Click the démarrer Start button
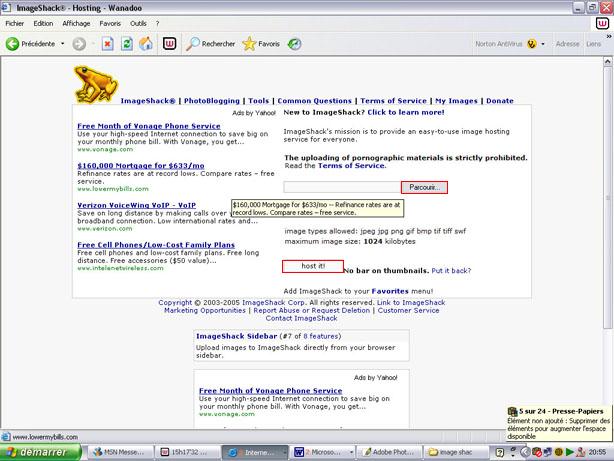 (x=38, y=451)
